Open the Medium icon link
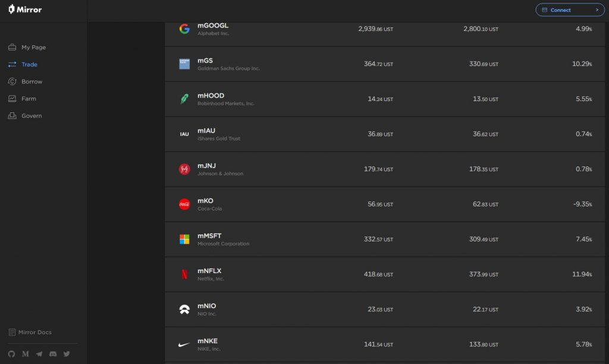 pyautogui.click(x=26, y=354)
